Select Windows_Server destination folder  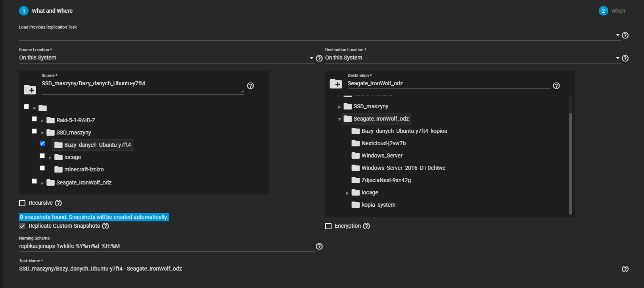tap(381, 156)
